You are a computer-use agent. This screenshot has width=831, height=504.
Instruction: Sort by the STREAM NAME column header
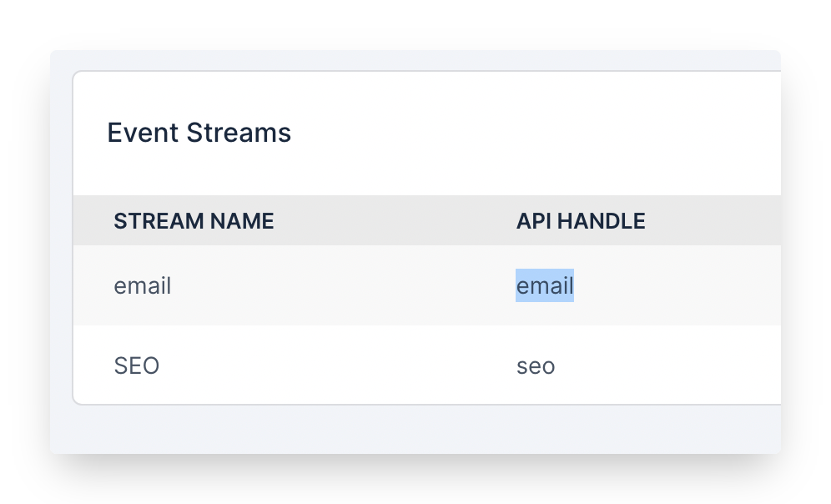(194, 221)
